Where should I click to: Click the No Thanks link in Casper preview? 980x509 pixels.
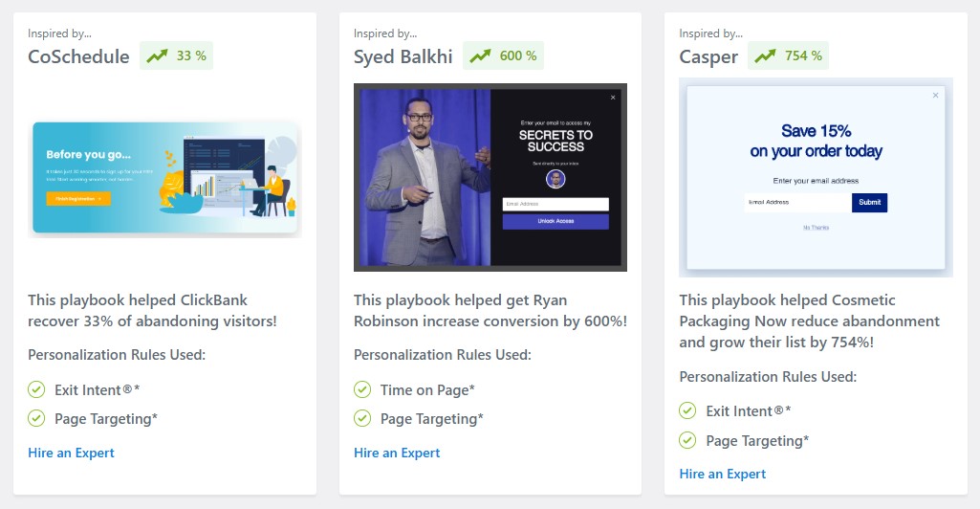(816, 228)
